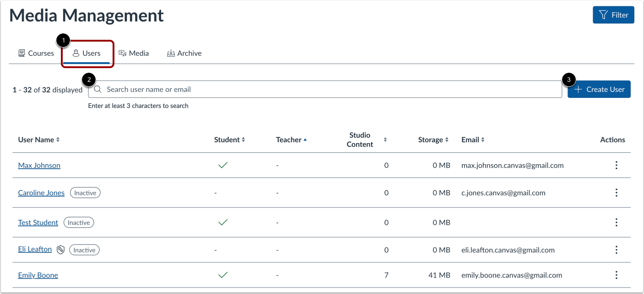Sort by Student column arrows
Screen dimensions: 644x294
coord(244,140)
